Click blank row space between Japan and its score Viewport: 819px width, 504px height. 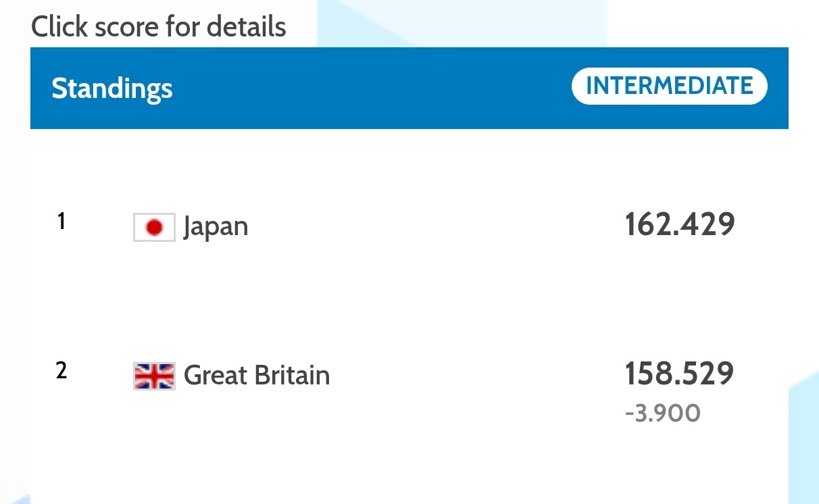pyautogui.click(x=432, y=226)
